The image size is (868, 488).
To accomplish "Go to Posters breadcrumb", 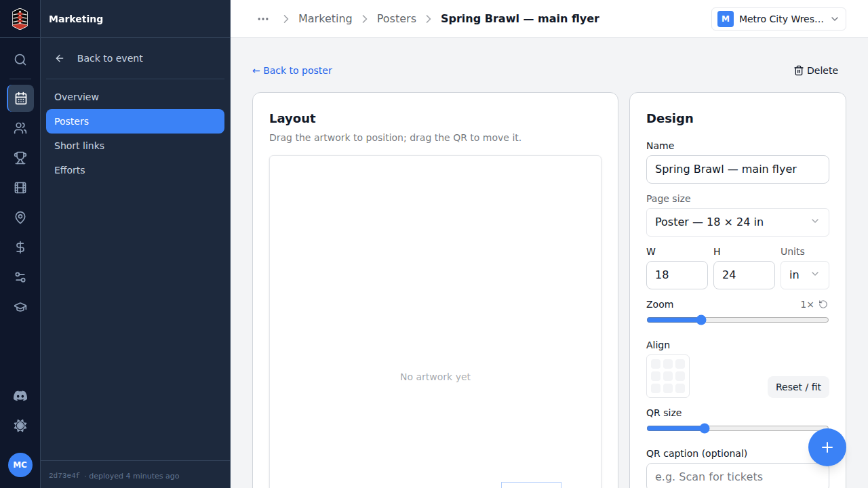I will [397, 19].
